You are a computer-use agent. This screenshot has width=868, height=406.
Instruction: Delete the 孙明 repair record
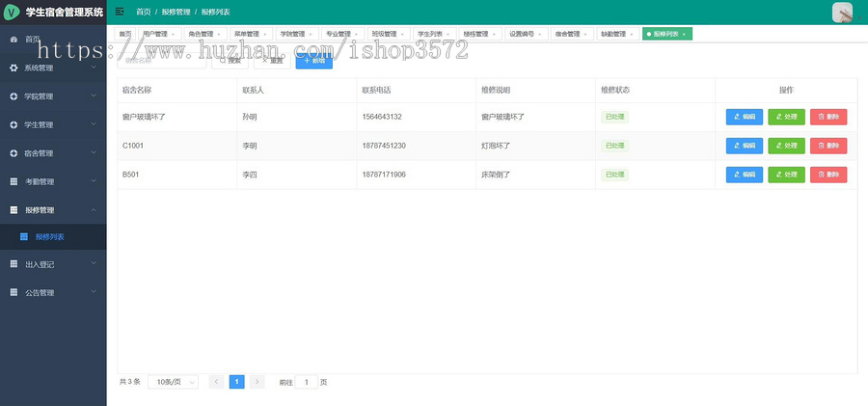828,117
